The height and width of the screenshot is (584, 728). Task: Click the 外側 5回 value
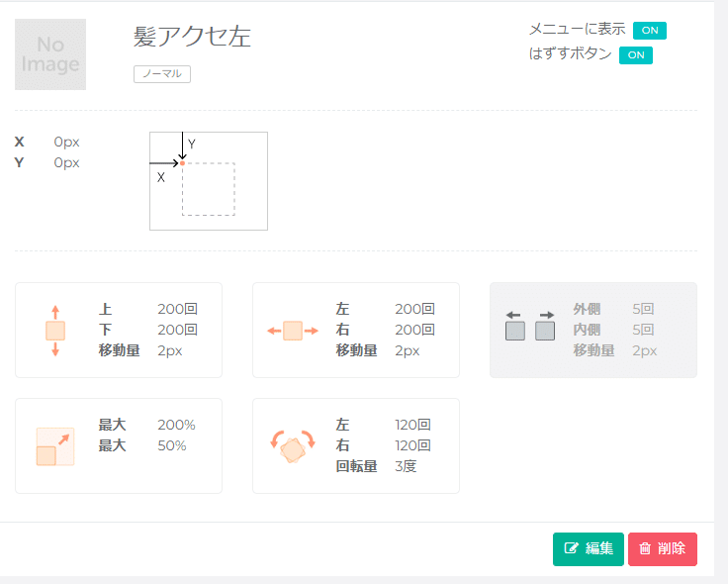pyautogui.click(x=643, y=309)
